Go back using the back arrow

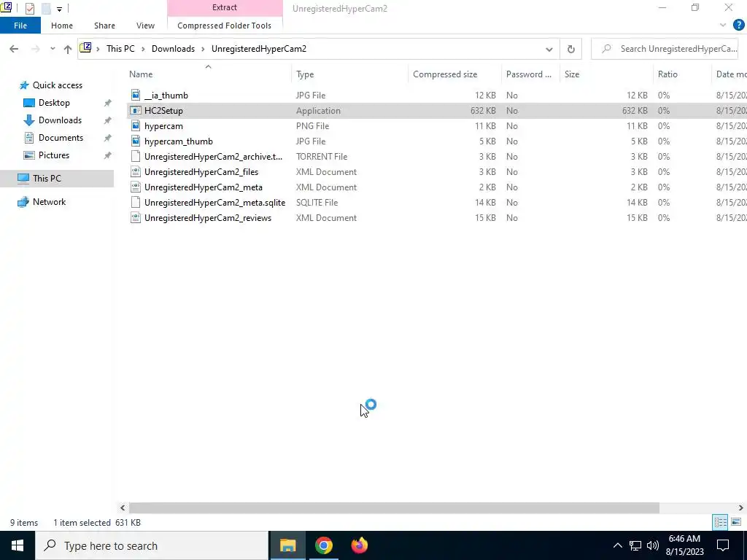coord(14,49)
